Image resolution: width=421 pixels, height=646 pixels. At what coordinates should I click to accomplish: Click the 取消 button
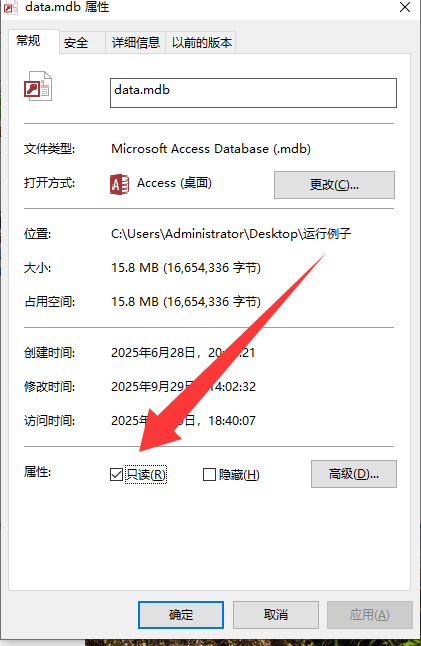pos(276,615)
